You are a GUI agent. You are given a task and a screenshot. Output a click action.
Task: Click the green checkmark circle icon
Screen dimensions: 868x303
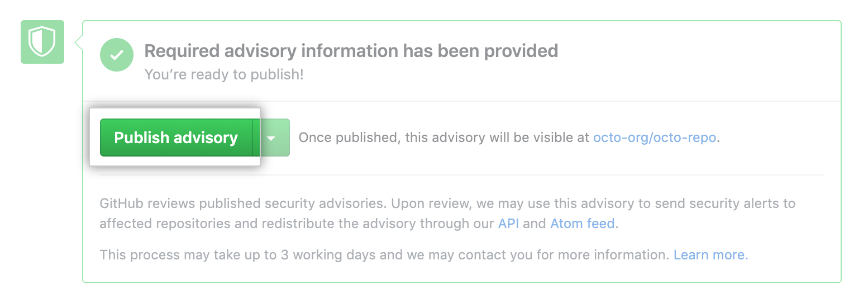116,55
